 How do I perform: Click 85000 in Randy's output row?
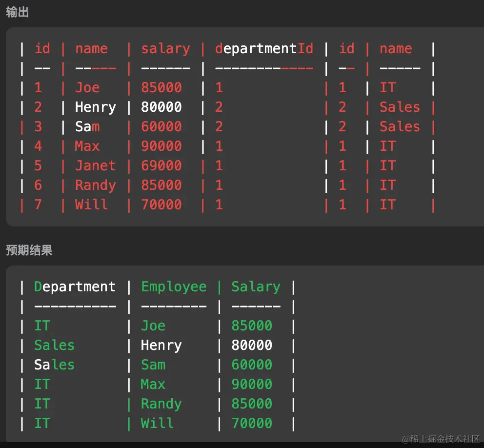161,185
